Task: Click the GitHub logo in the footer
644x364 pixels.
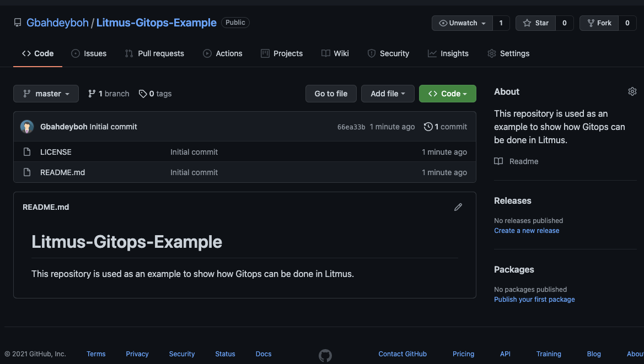Action: 325,355
